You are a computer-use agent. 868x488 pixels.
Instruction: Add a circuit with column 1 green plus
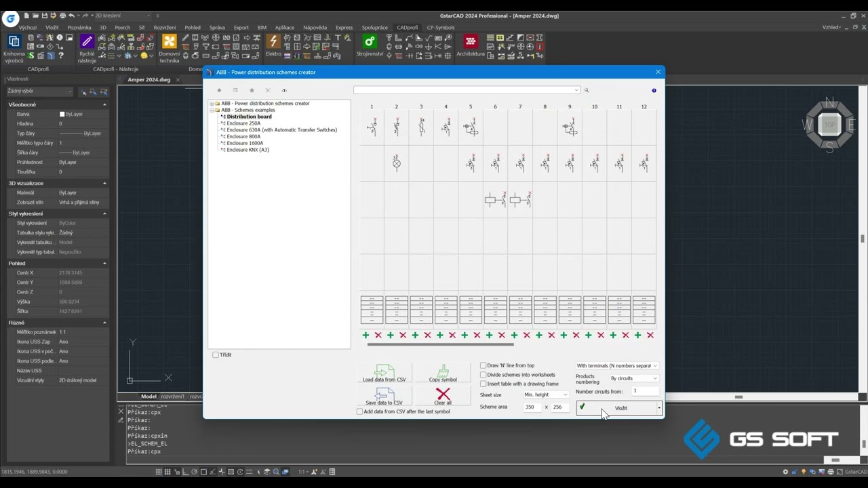coord(366,335)
